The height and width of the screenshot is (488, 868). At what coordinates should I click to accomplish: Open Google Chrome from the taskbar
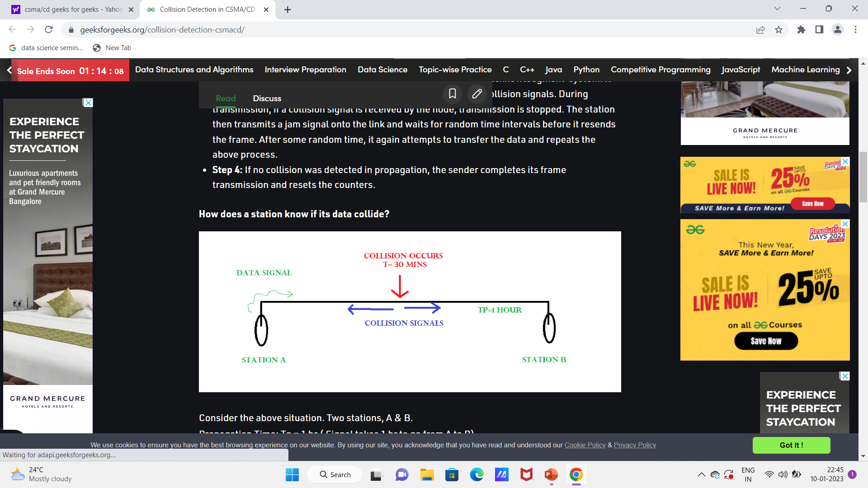pyautogui.click(x=576, y=474)
